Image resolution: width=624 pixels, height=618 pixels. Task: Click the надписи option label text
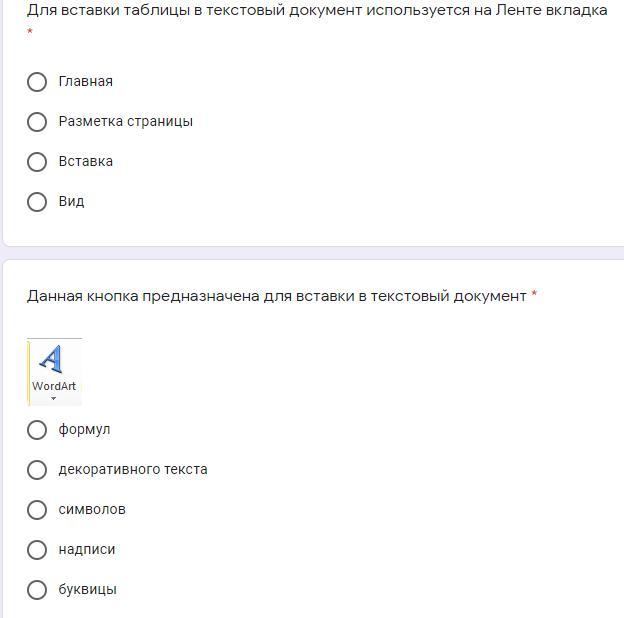87,550
